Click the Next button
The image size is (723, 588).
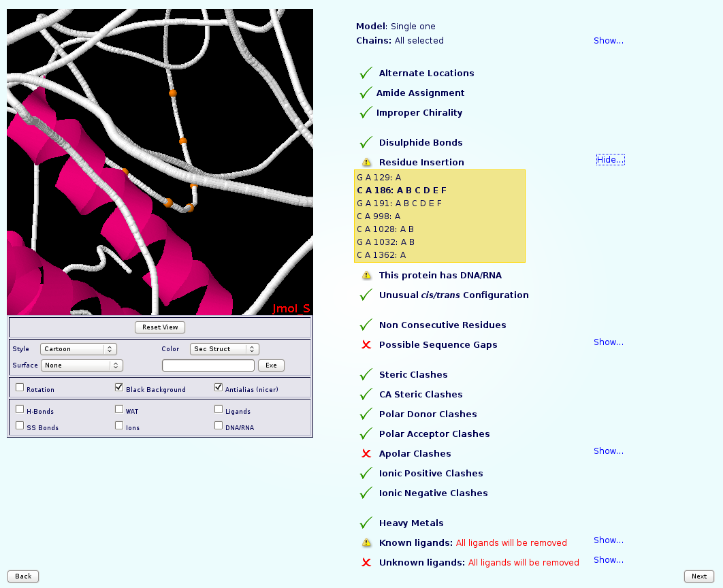click(x=698, y=576)
